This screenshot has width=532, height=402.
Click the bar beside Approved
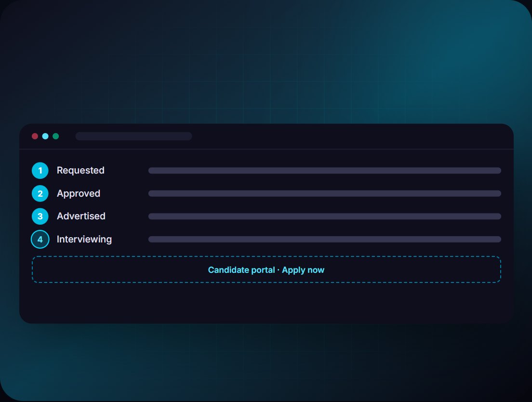(x=325, y=193)
